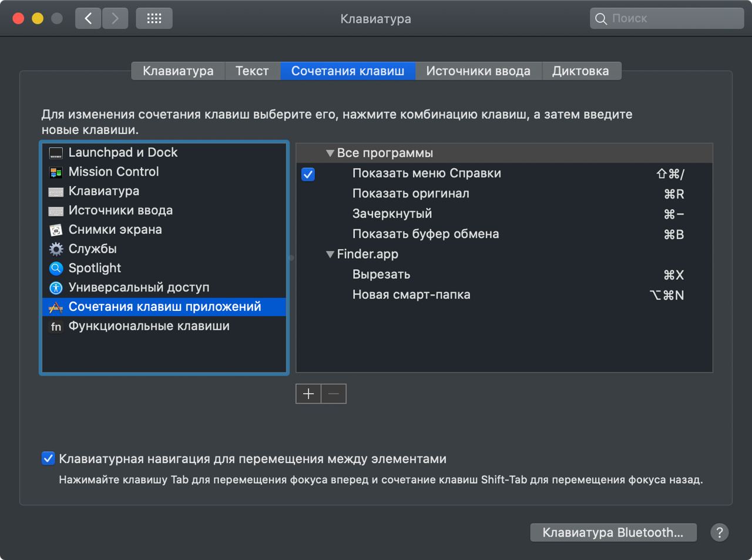Go forward with the right arrow button
This screenshot has height=560, width=752.
115,18
